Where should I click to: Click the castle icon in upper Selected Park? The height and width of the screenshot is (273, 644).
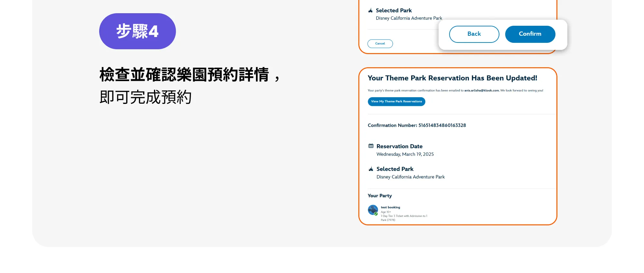click(370, 10)
